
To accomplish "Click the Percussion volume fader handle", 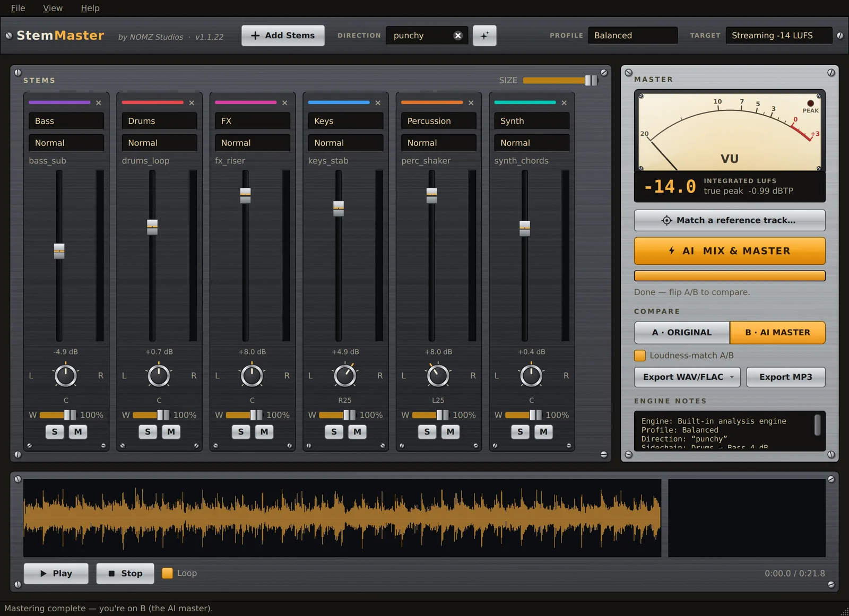I will click(x=432, y=196).
